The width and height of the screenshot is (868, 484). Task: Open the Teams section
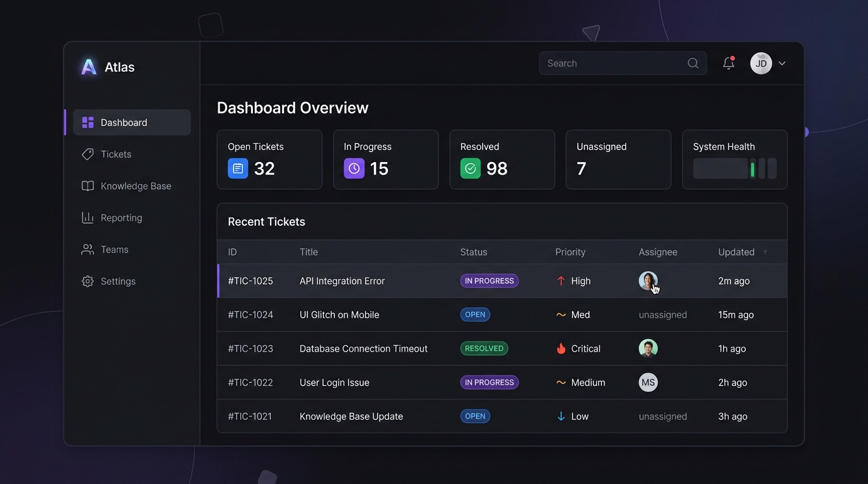click(x=132, y=250)
